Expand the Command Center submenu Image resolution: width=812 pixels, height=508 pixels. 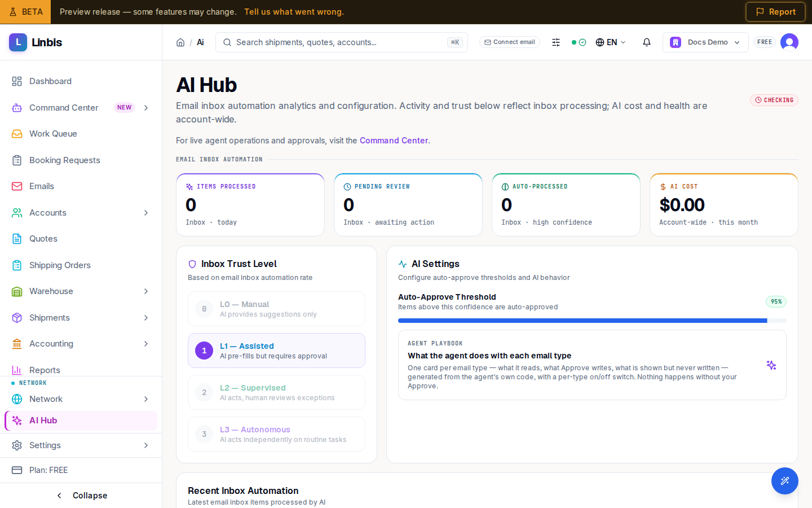coord(146,108)
